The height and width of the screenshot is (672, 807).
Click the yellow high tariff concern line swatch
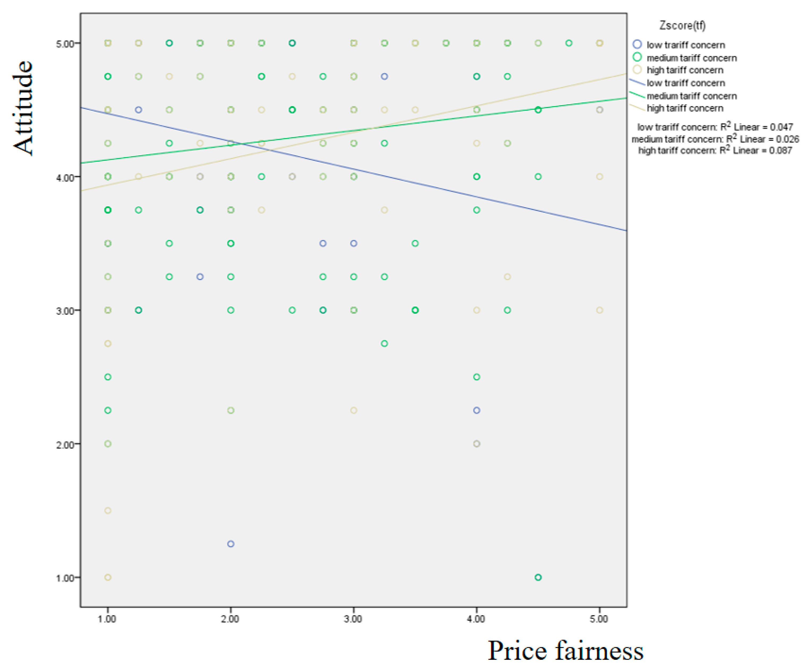pyautogui.click(x=637, y=107)
